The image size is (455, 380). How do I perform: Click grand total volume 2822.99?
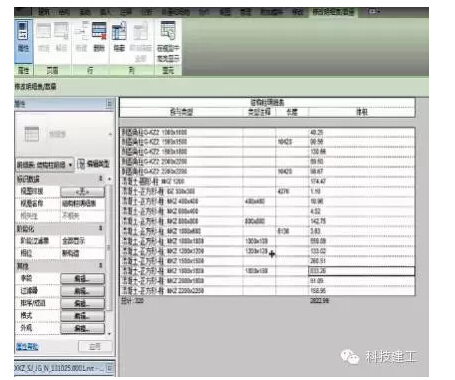(x=319, y=301)
